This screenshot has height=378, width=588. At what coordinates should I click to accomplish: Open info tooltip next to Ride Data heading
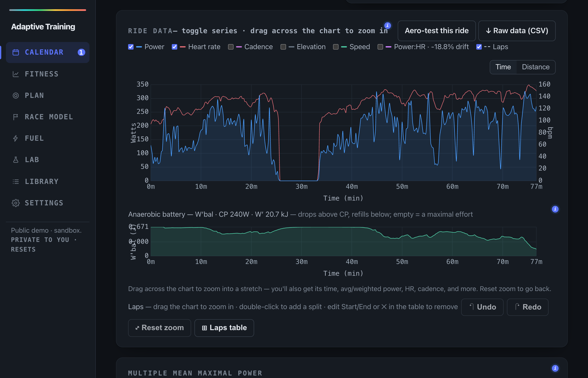(x=387, y=25)
